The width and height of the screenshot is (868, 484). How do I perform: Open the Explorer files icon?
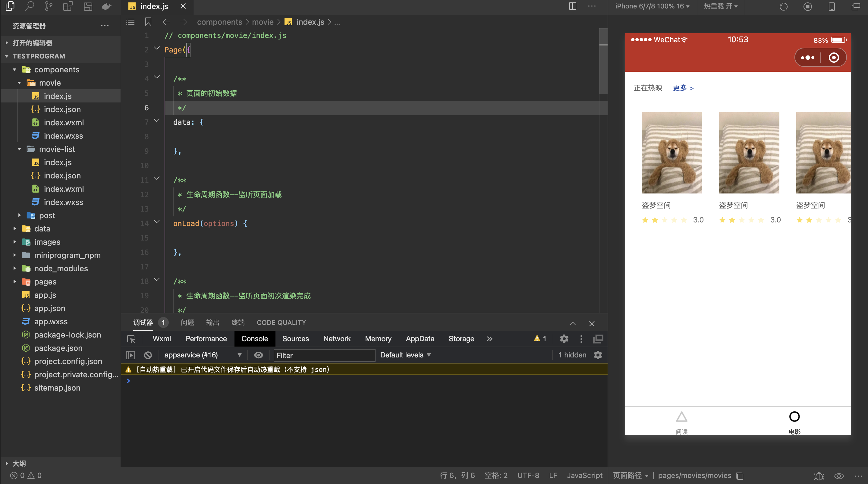pos(10,6)
